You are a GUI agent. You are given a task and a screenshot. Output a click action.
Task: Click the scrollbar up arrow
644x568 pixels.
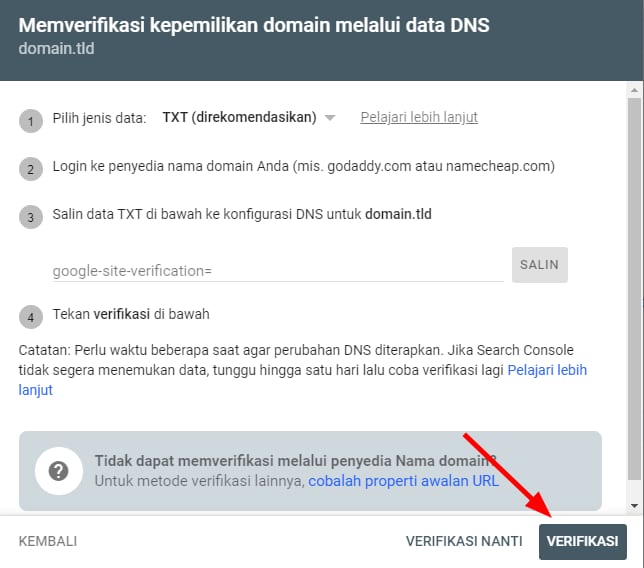[633, 91]
